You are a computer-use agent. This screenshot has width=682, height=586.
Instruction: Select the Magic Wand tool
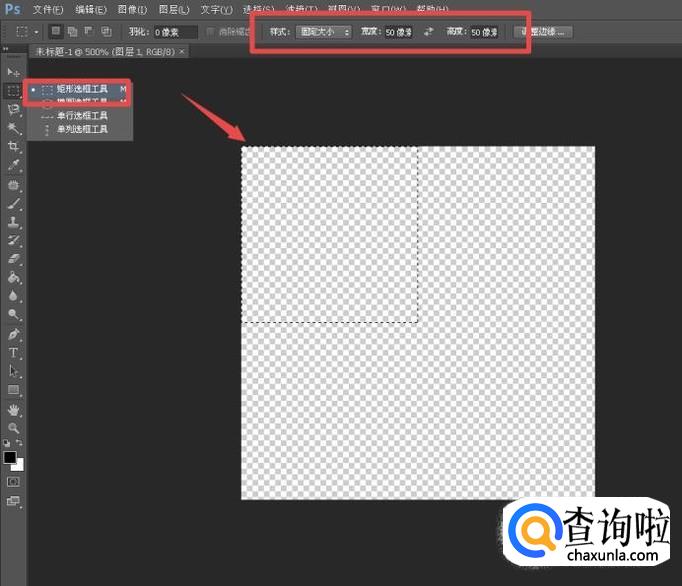pyautogui.click(x=13, y=128)
